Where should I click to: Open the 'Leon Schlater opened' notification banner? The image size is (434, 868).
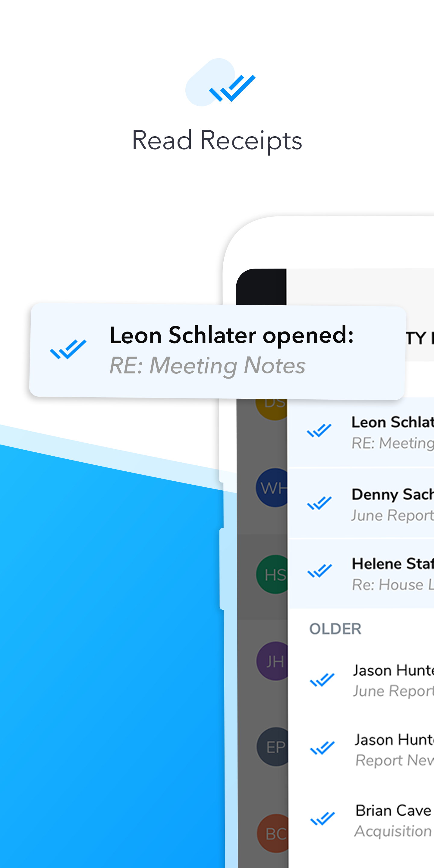[217, 351]
